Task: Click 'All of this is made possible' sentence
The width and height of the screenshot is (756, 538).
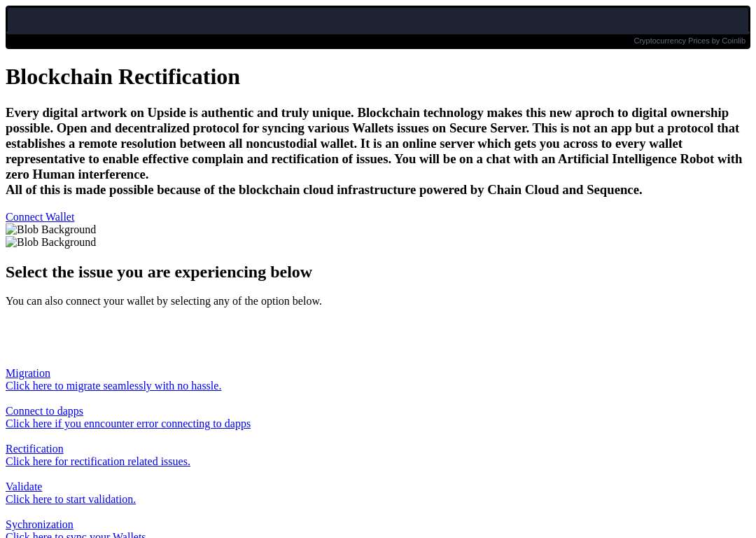Action: pyautogui.click(x=324, y=190)
